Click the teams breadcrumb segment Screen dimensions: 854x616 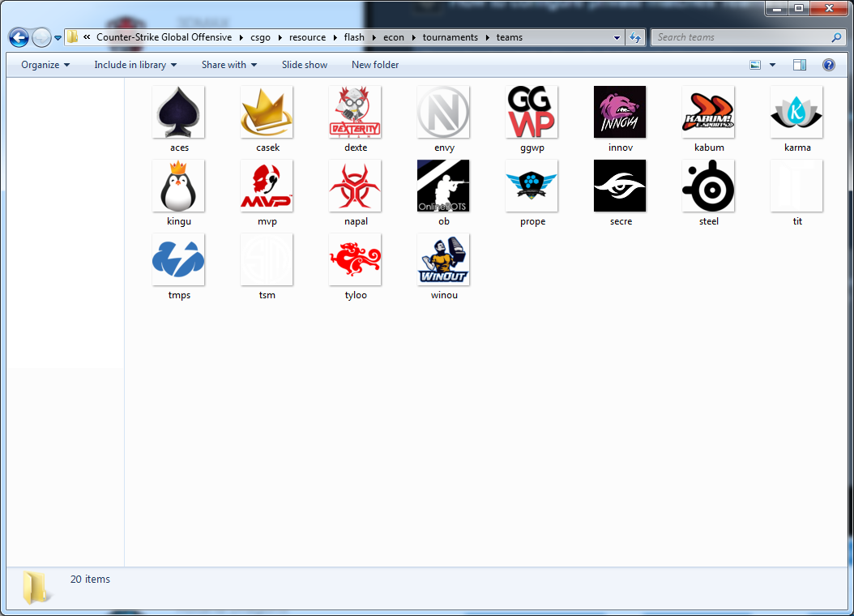click(510, 37)
